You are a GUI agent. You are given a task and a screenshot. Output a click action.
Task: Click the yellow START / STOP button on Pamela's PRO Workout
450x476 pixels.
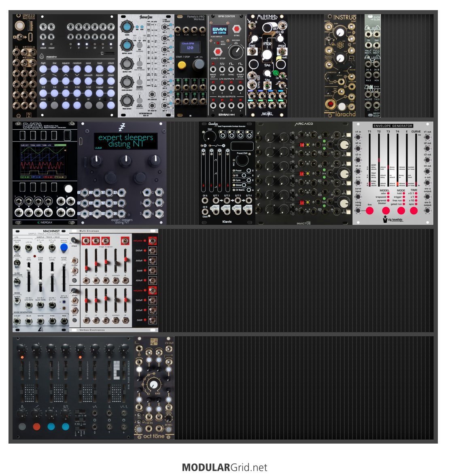click(182, 65)
